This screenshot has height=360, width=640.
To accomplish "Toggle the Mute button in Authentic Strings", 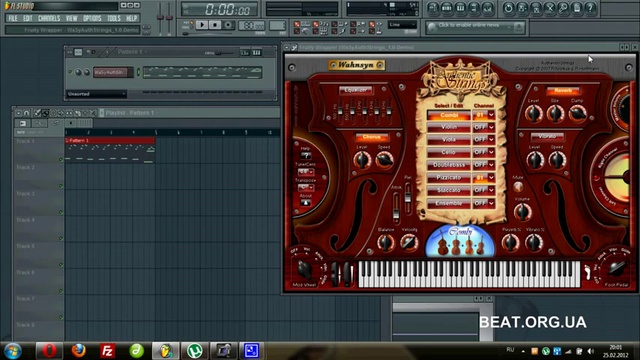I will coord(518,187).
